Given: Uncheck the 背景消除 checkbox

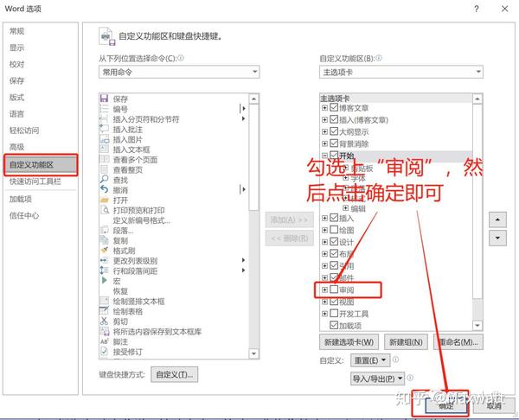Looking at the screenshot, I should point(334,143).
